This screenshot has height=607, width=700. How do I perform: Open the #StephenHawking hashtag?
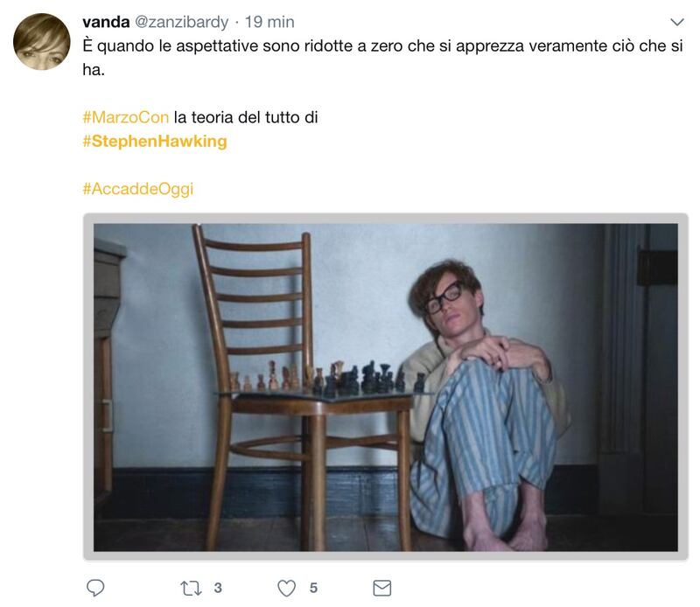tap(155, 142)
